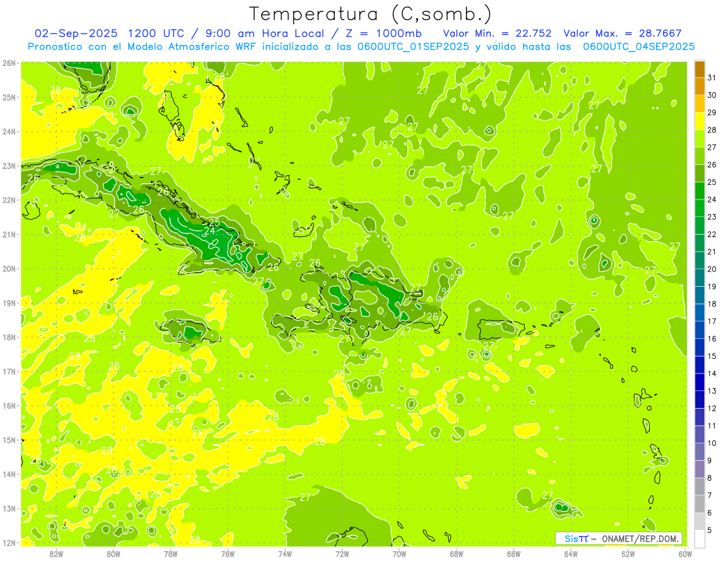Viewport: 728px width, 562px height.
Task: Select the date text "02-Sep-2025 1200 UTC"
Action: pyautogui.click(x=110, y=33)
